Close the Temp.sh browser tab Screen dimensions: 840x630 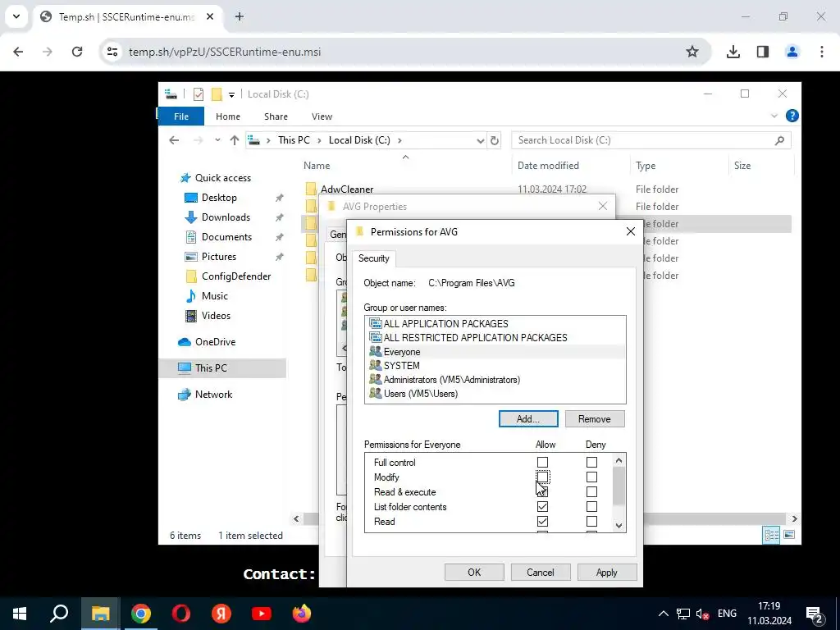point(210,16)
